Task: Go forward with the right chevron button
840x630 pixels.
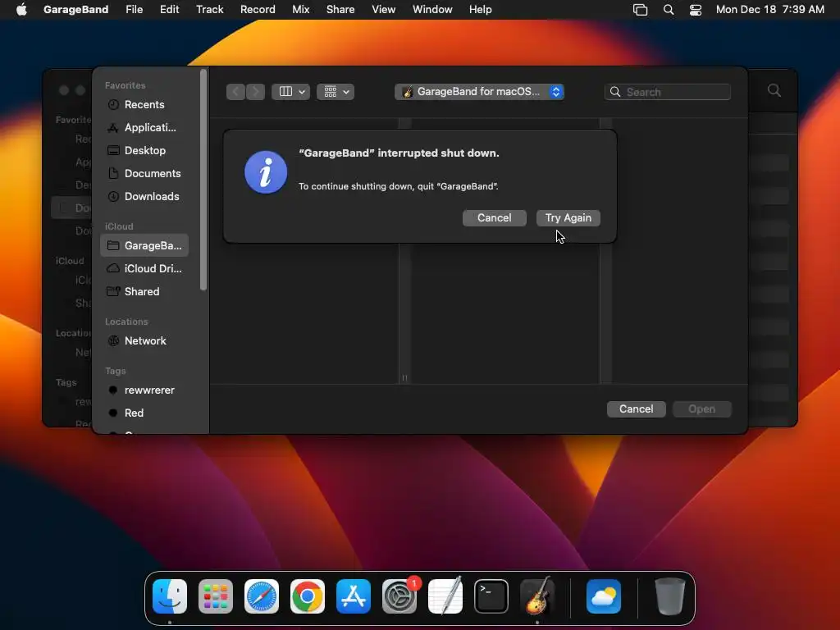Action: (256, 92)
